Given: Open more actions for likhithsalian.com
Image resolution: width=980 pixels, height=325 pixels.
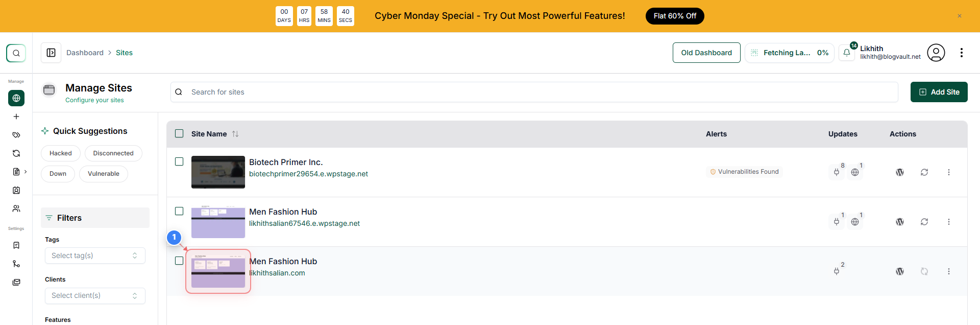Looking at the screenshot, I should (x=949, y=271).
